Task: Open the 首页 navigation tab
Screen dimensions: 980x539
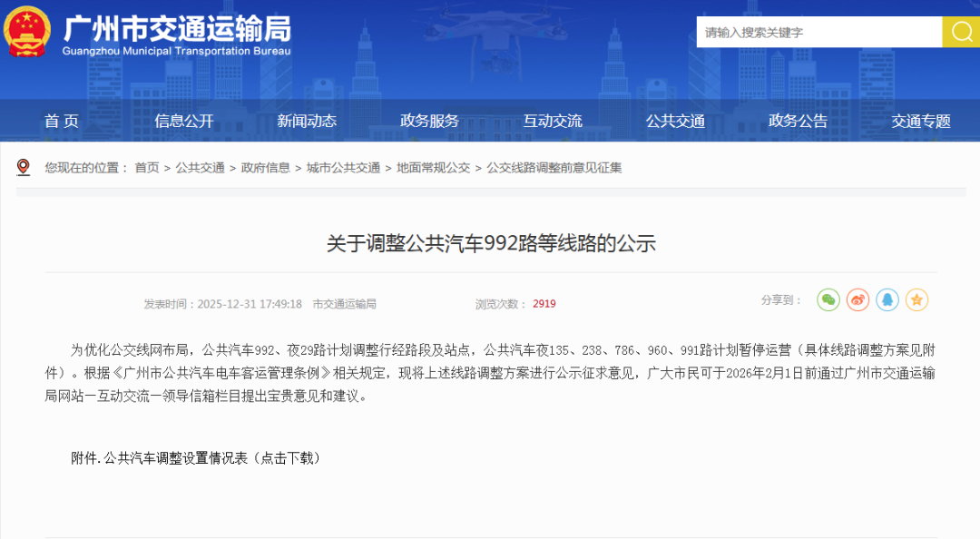Action: tap(62, 121)
